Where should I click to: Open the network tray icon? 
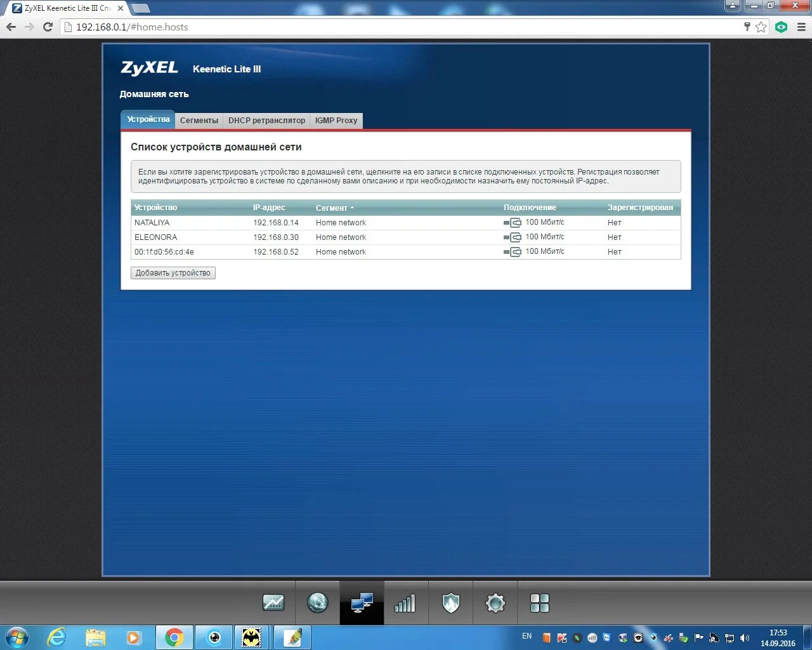click(730, 638)
